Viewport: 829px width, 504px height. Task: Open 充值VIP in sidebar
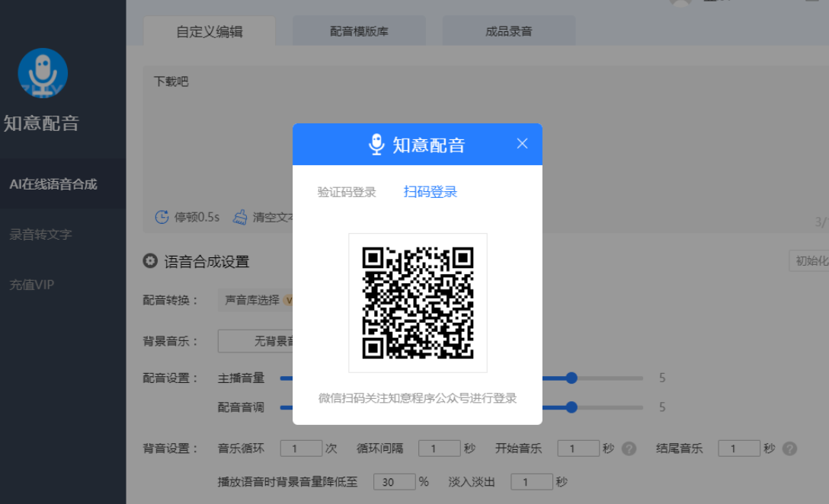click(32, 285)
